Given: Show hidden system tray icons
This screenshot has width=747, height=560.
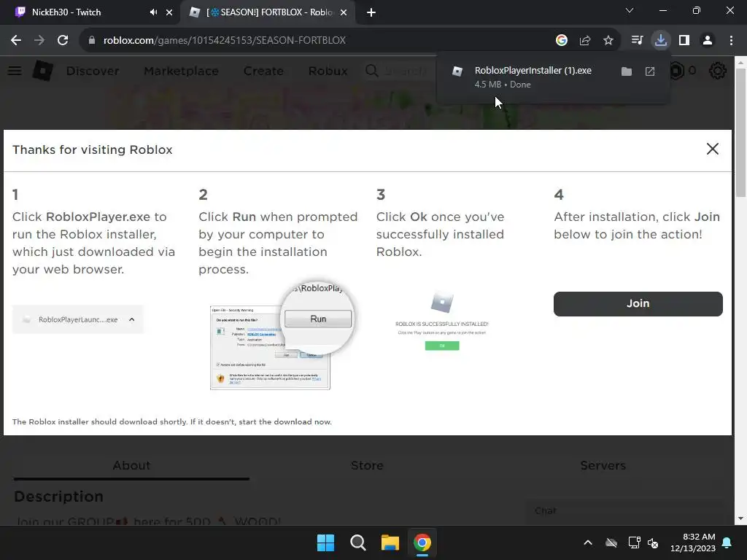Looking at the screenshot, I should pos(588,542).
